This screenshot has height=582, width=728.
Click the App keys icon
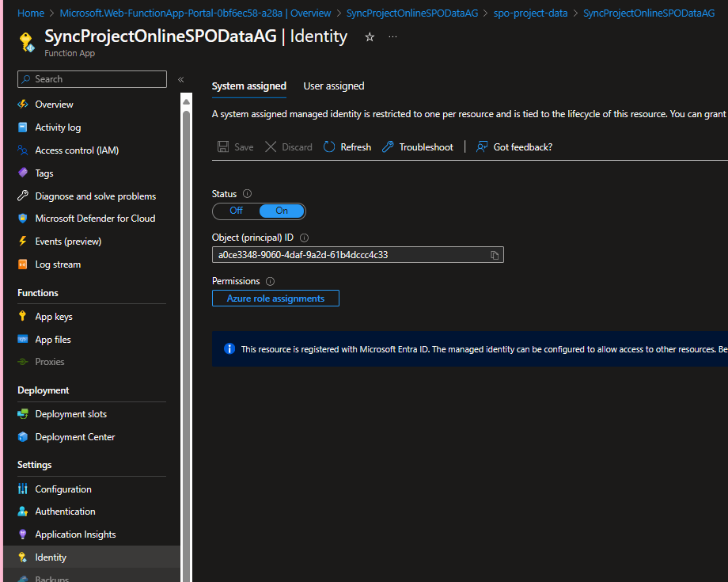pyautogui.click(x=24, y=316)
